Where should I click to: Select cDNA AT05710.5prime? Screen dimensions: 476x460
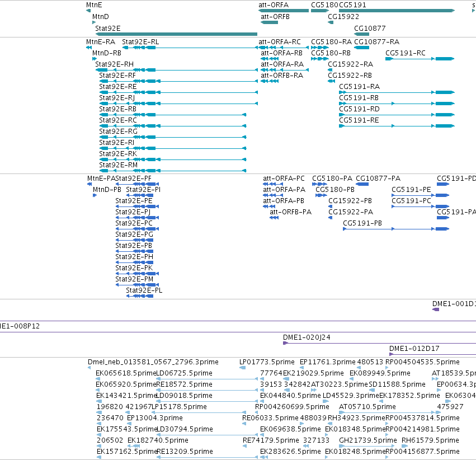click(390, 412)
